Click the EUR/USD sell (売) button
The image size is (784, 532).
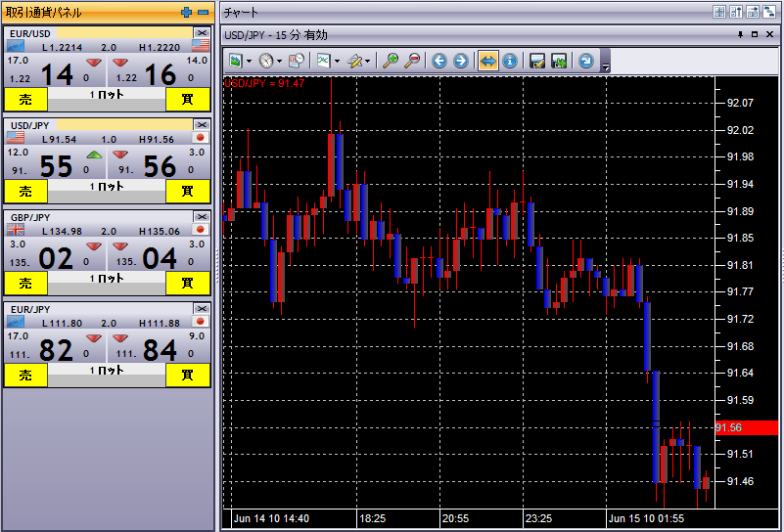pyautogui.click(x=25, y=99)
